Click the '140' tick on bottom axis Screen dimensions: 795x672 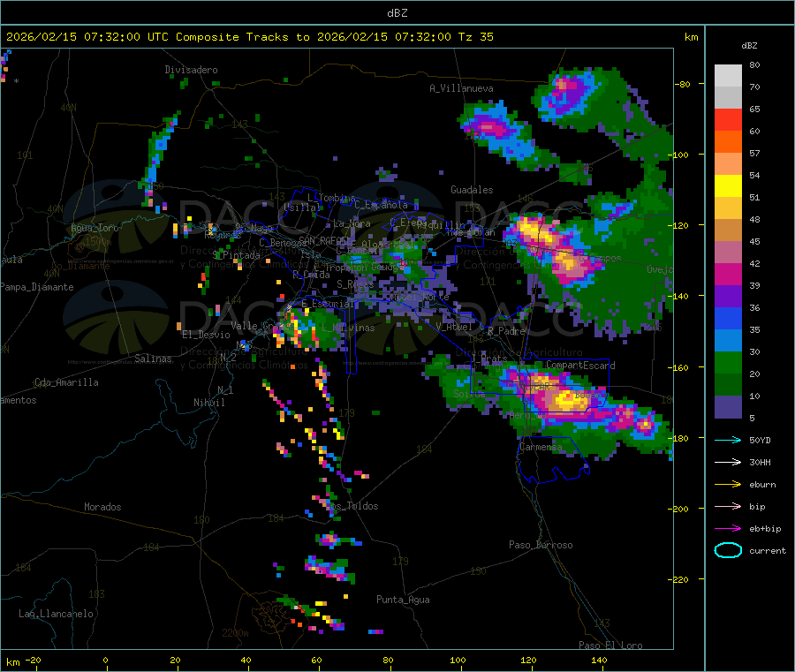[x=599, y=660]
